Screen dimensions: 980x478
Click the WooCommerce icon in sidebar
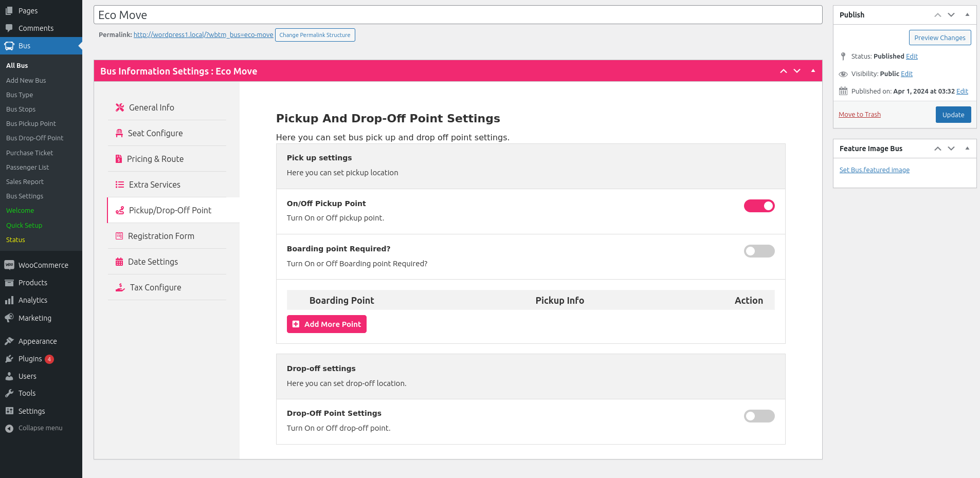(9, 265)
